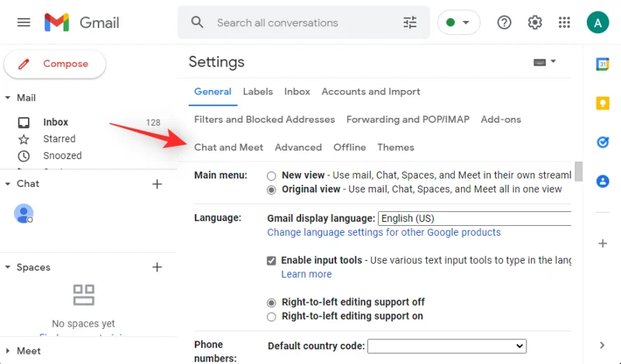The height and width of the screenshot is (364, 621).
Task: Open Forwarding and POP/IMAP tab
Action: [x=408, y=120]
